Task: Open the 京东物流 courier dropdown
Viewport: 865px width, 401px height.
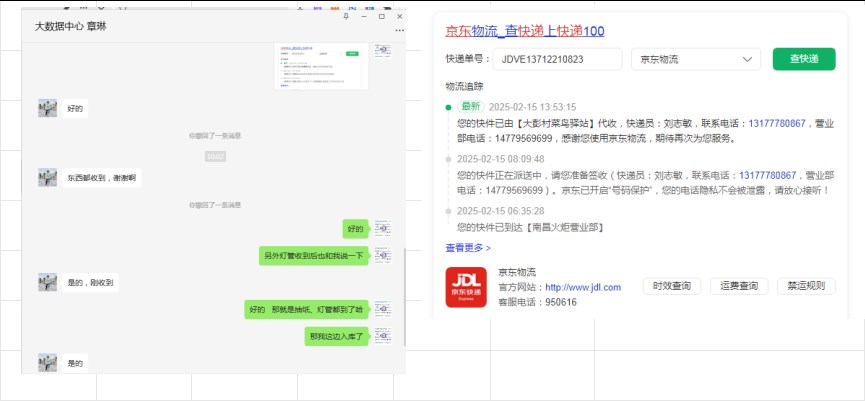Action: (x=696, y=59)
